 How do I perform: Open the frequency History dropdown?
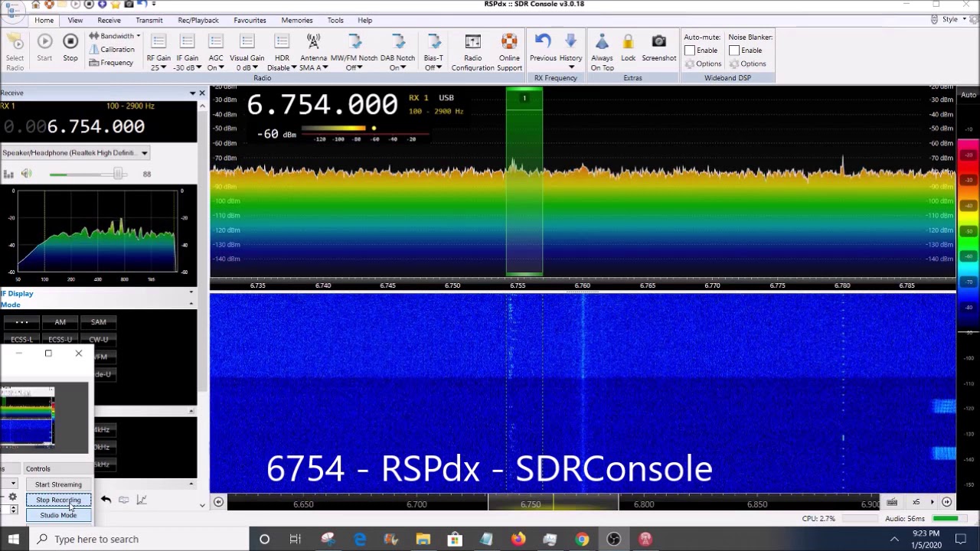point(570,52)
